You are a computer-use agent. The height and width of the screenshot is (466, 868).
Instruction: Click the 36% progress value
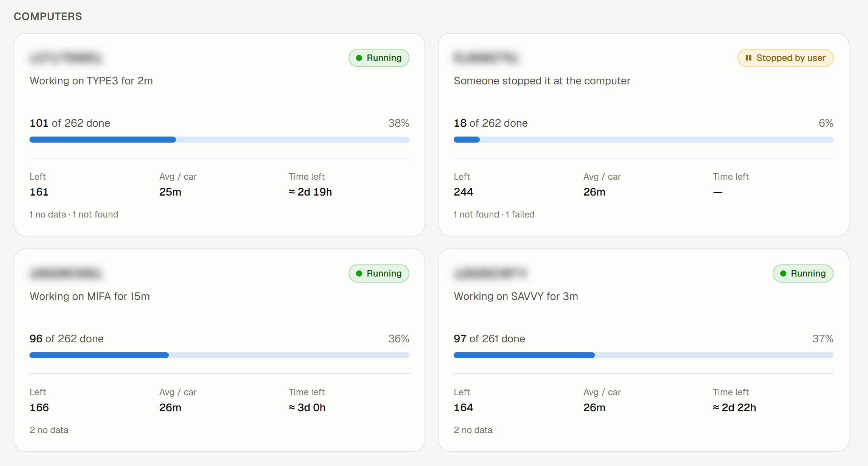pos(399,339)
